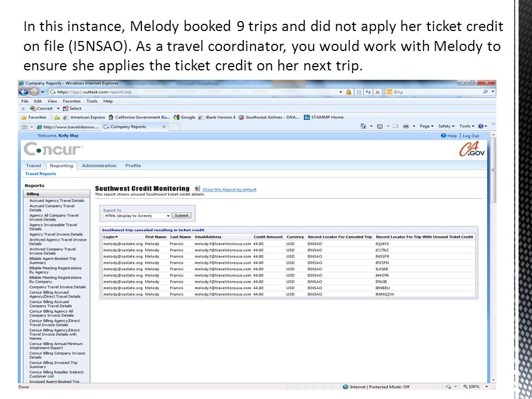Click the browser Back arrow button
The width and height of the screenshot is (532, 399).
[x=23, y=92]
